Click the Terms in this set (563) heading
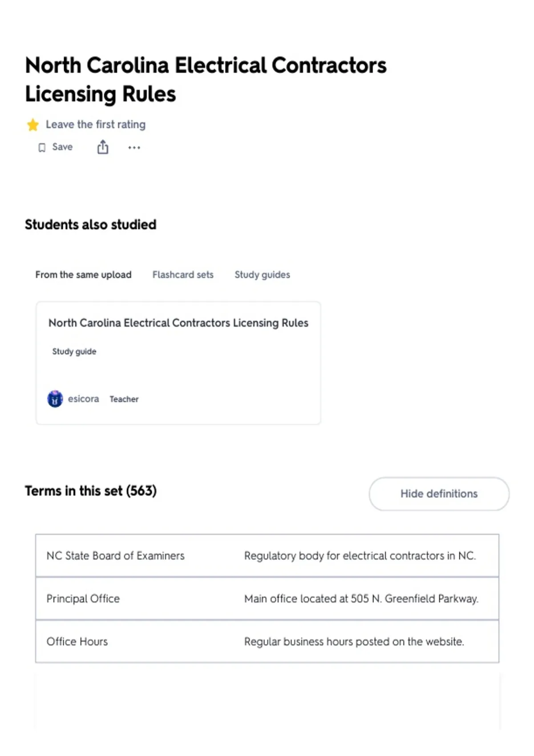Image resolution: width=534 pixels, height=756 pixels. coord(91,491)
